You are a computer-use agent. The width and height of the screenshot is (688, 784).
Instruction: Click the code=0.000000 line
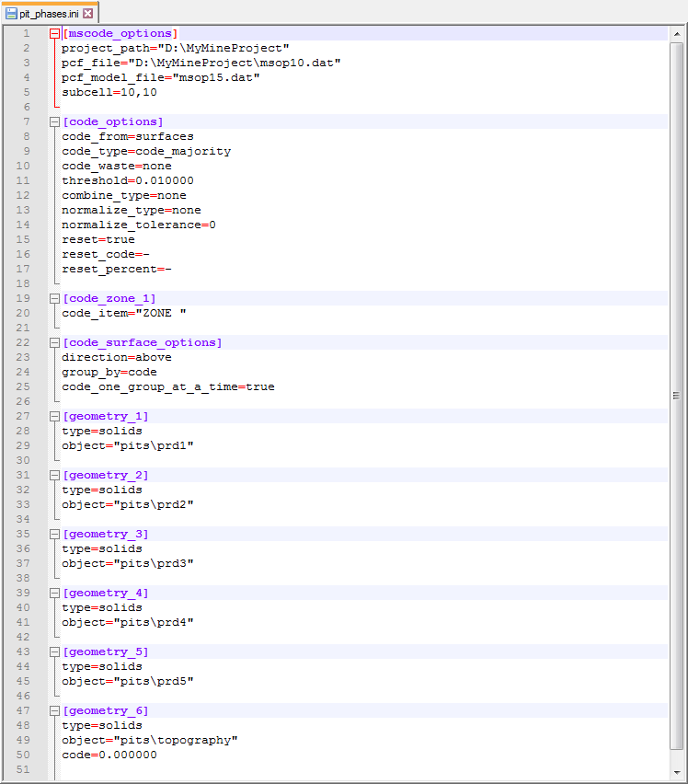coord(109,755)
